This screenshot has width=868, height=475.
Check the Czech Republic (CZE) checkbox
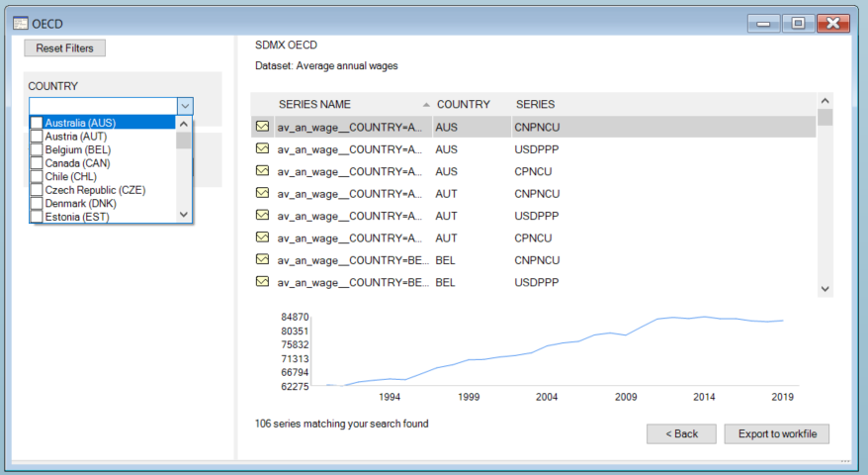37,190
